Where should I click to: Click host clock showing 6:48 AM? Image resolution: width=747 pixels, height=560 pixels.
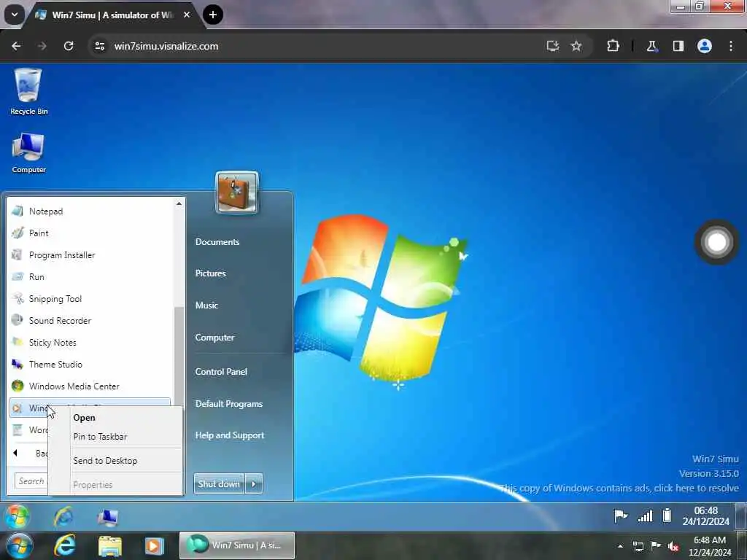(x=710, y=546)
